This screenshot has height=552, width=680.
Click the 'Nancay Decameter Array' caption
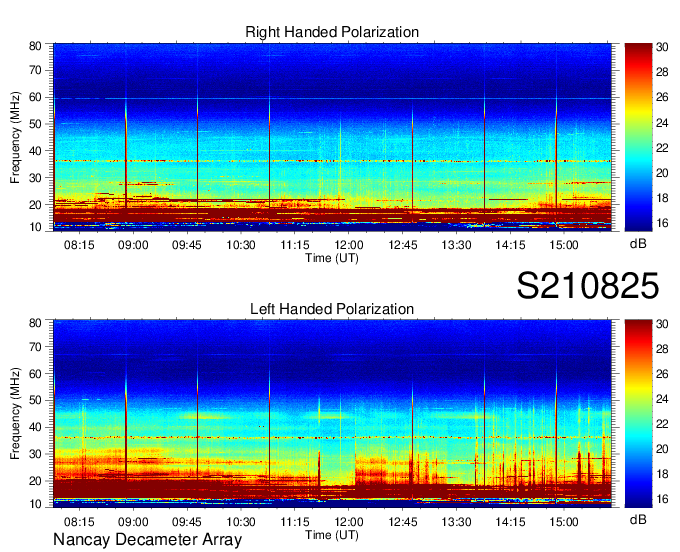[x=147, y=539]
